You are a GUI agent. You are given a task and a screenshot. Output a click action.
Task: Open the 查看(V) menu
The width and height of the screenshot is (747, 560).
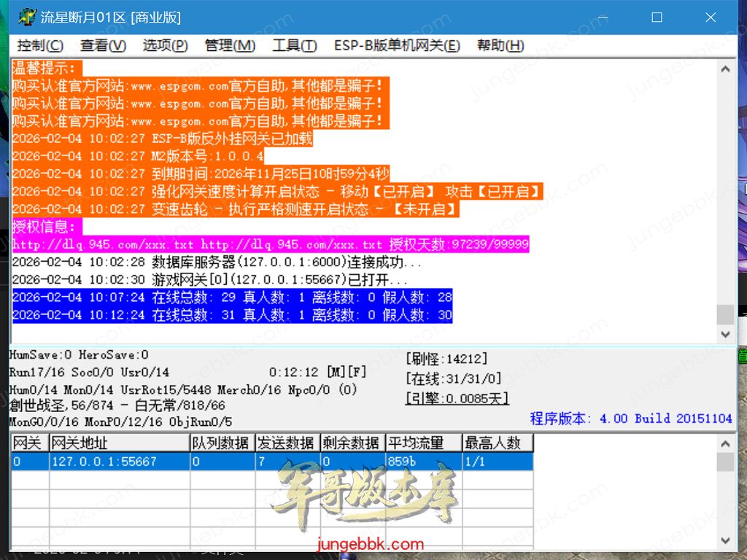tap(103, 45)
